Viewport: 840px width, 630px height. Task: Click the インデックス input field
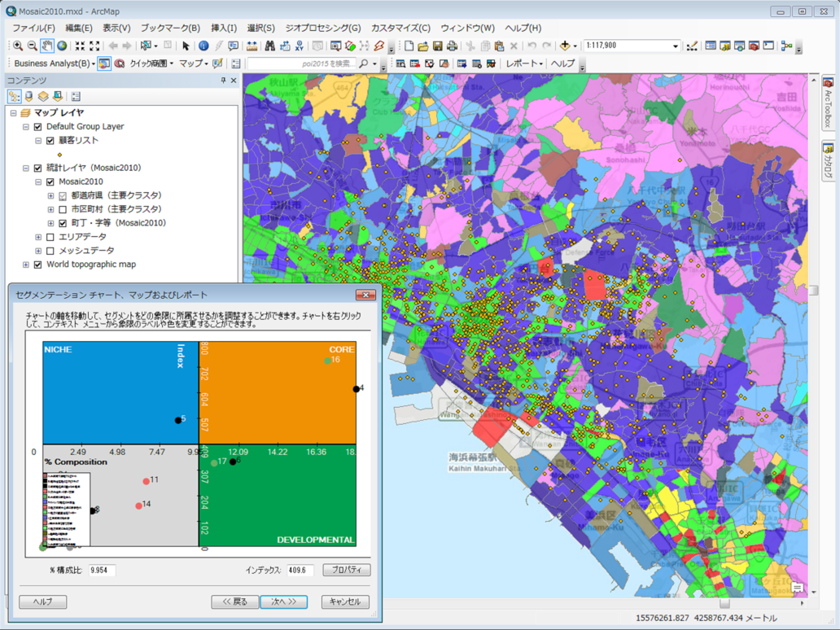pyautogui.click(x=300, y=570)
